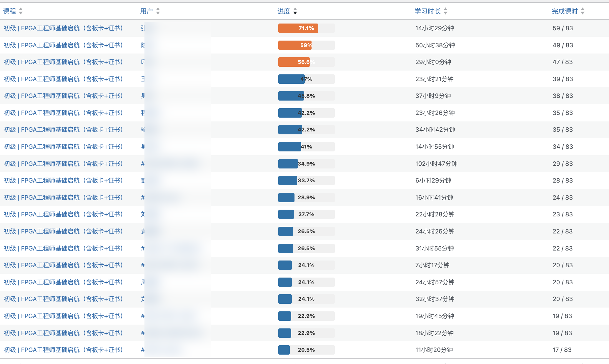Click sort arrows beside 学习时长 header
609x364 pixels.
(x=445, y=11)
